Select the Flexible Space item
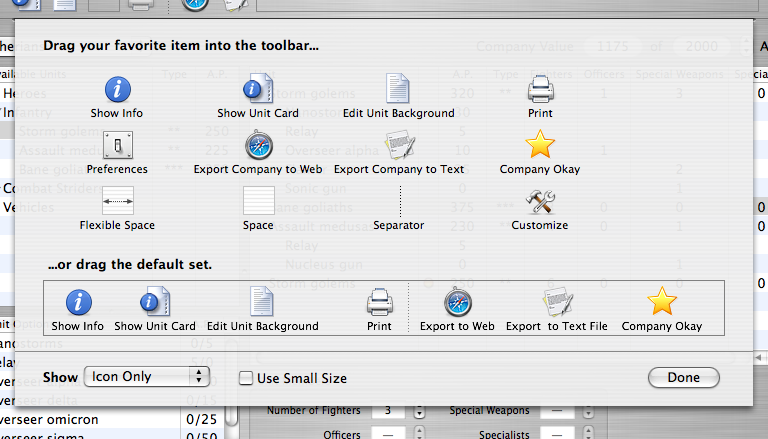Viewport: 768px width, 439px height. 117,202
